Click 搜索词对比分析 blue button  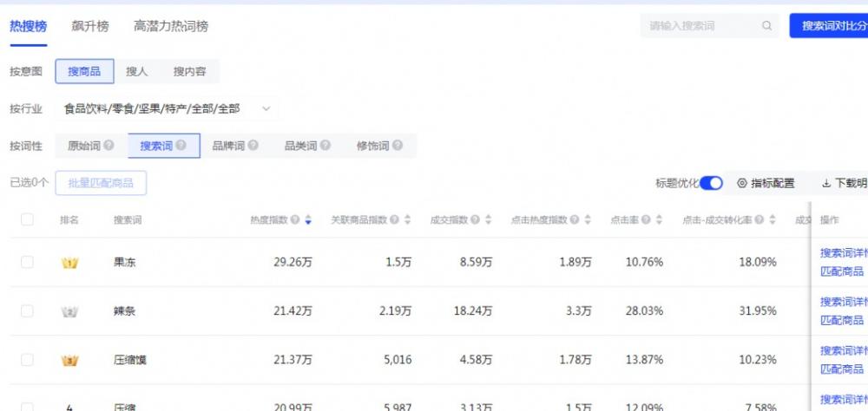(x=829, y=25)
